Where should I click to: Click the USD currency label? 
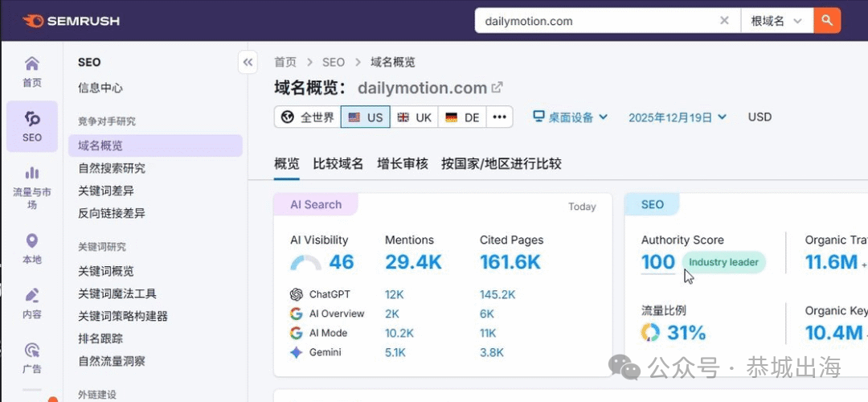(x=759, y=117)
